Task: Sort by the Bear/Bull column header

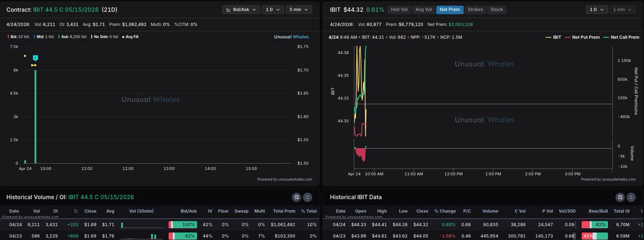Action: pos(598,211)
